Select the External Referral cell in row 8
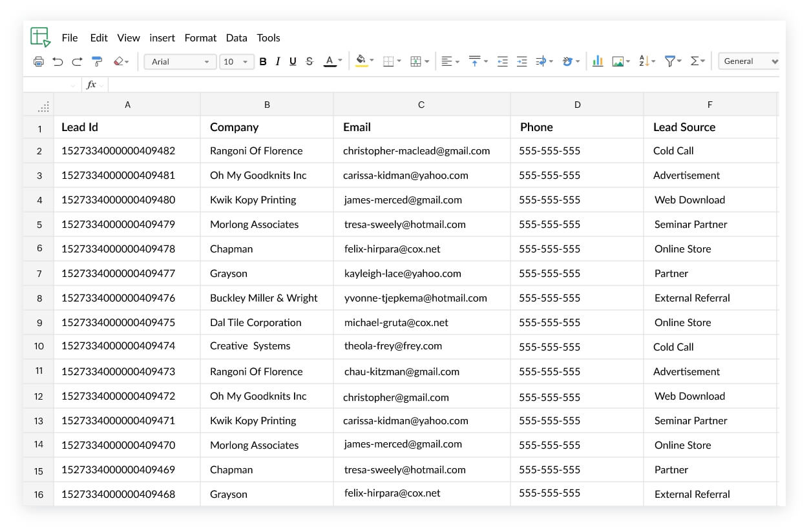Image resolution: width=809 pixels, height=532 pixels. (x=710, y=298)
